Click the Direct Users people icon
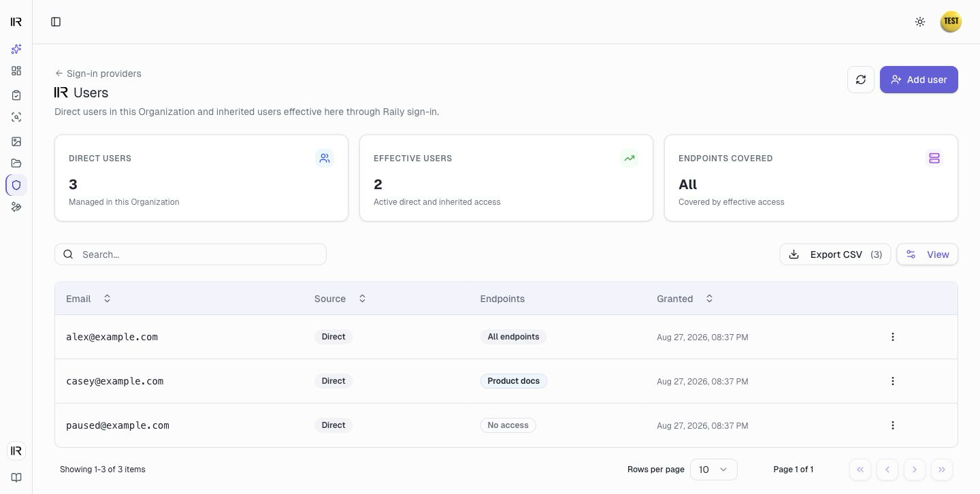 point(325,159)
